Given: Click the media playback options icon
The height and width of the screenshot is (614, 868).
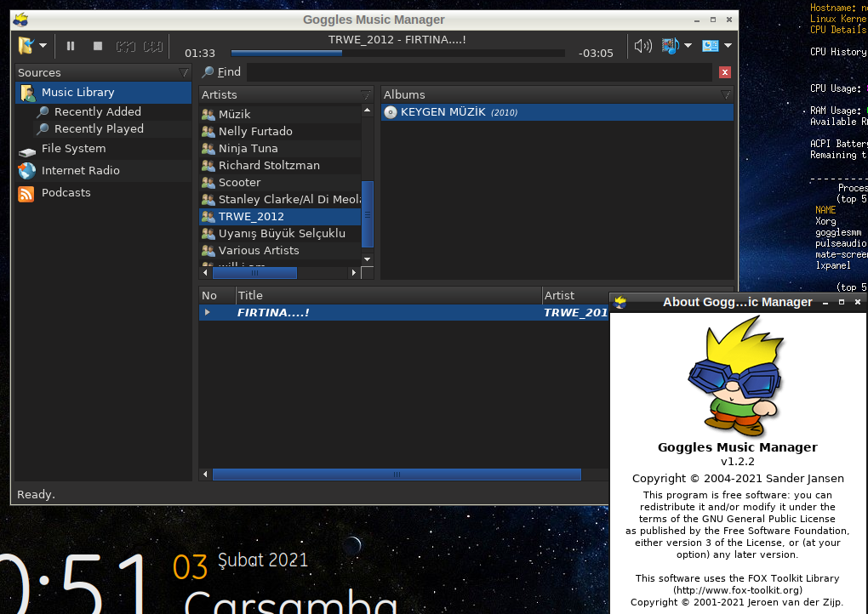Looking at the screenshot, I should pyautogui.click(x=670, y=45).
